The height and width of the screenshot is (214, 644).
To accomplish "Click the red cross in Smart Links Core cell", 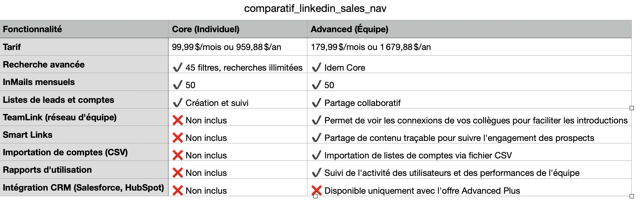I will [178, 138].
